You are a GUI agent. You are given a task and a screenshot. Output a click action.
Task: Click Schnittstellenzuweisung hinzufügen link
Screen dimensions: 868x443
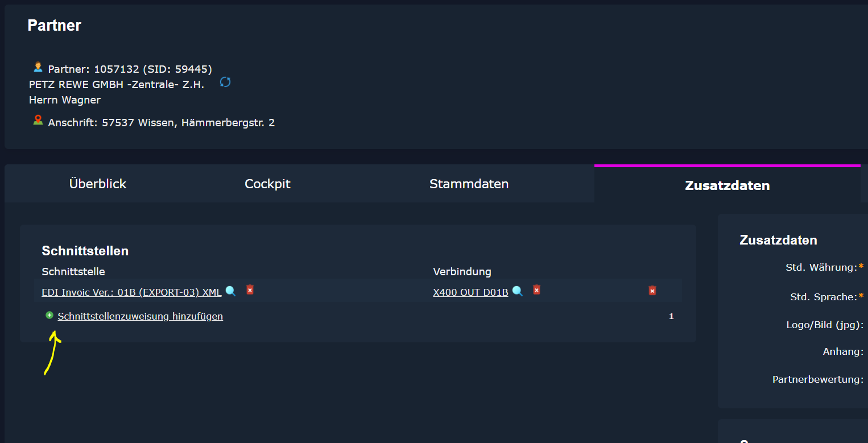140,316
